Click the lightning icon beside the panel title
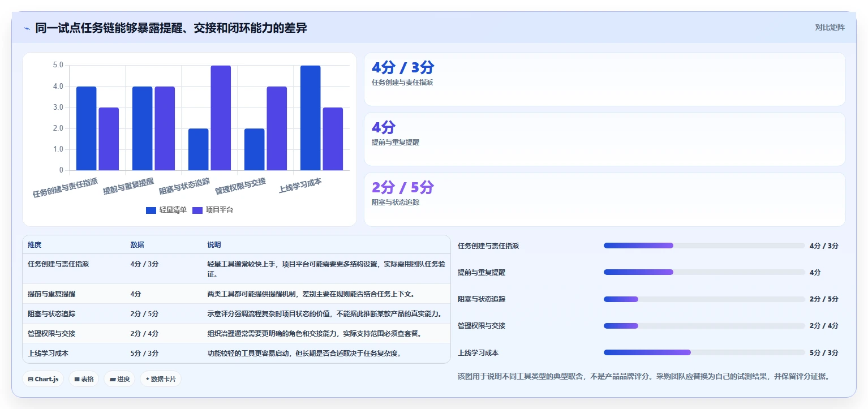 [x=27, y=28]
